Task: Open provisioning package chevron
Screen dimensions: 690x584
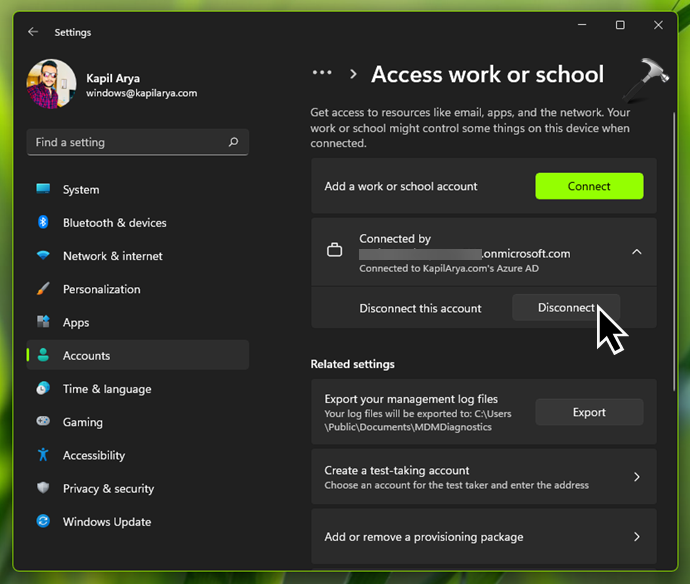Action: (x=636, y=536)
